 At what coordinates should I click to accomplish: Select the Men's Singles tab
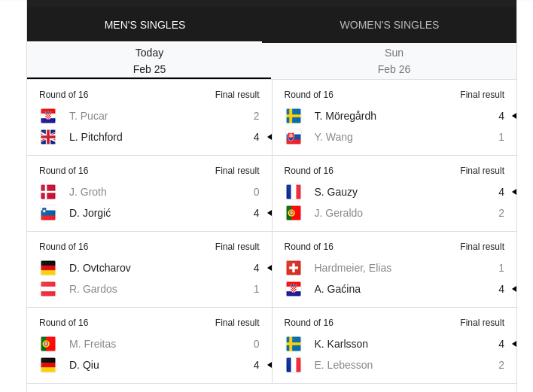pos(145,25)
